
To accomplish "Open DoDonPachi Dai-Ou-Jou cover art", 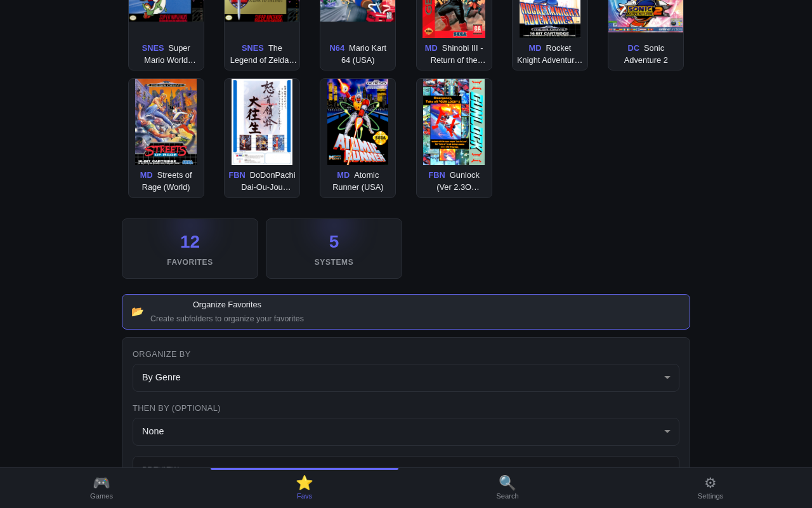I will pyautogui.click(x=262, y=122).
